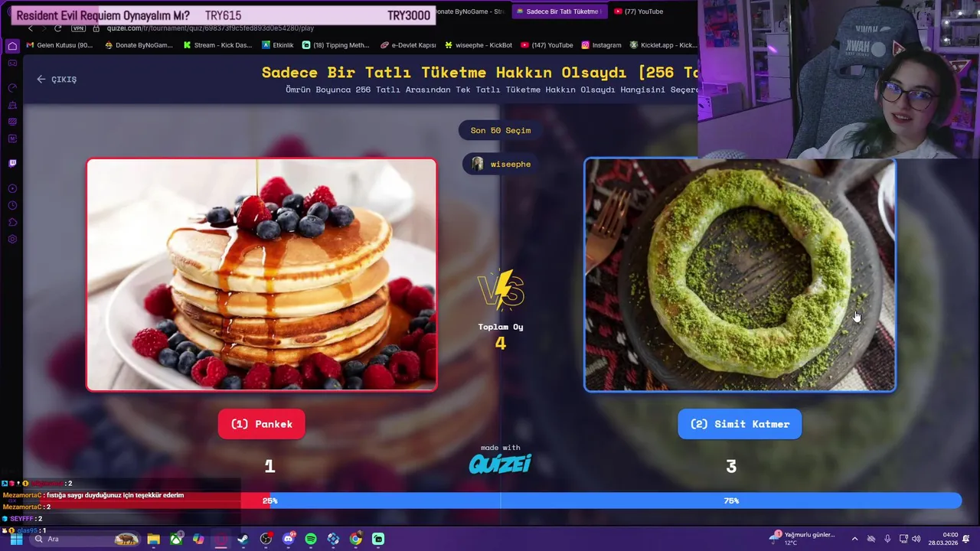The height and width of the screenshot is (551, 980).
Task: Click the blue 75% vote progress bar
Action: coord(616,500)
